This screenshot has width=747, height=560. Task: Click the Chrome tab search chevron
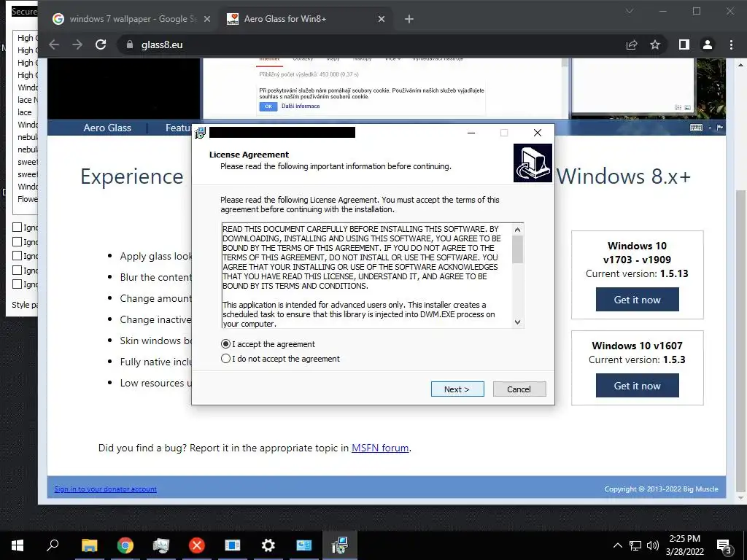(x=630, y=11)
